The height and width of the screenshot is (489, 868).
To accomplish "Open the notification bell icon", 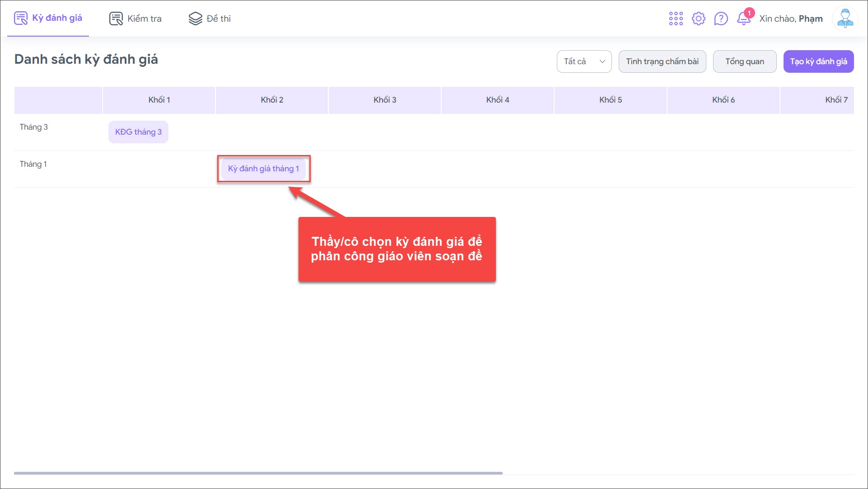I will point(743,19).
